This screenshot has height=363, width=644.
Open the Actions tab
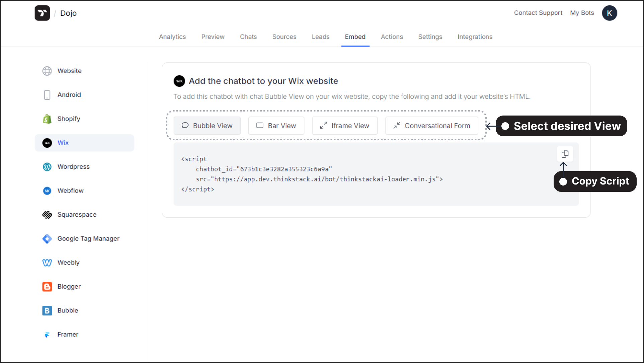[392, 37]
